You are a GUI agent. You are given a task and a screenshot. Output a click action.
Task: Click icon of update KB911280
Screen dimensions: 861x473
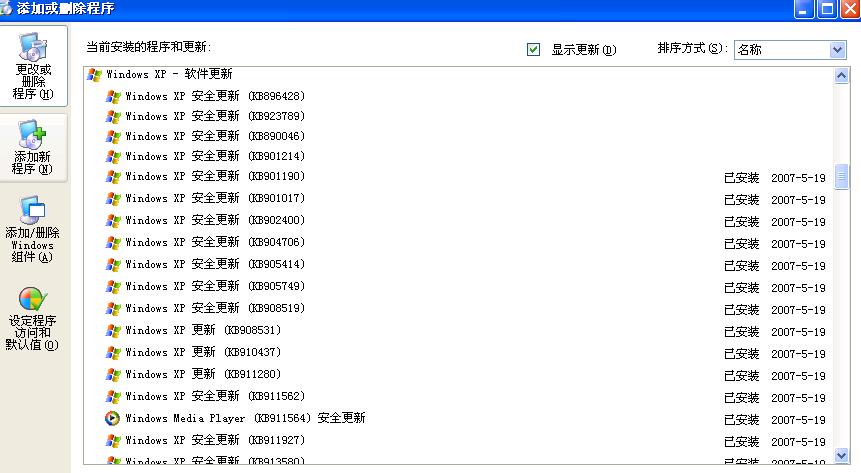point(113,374)
